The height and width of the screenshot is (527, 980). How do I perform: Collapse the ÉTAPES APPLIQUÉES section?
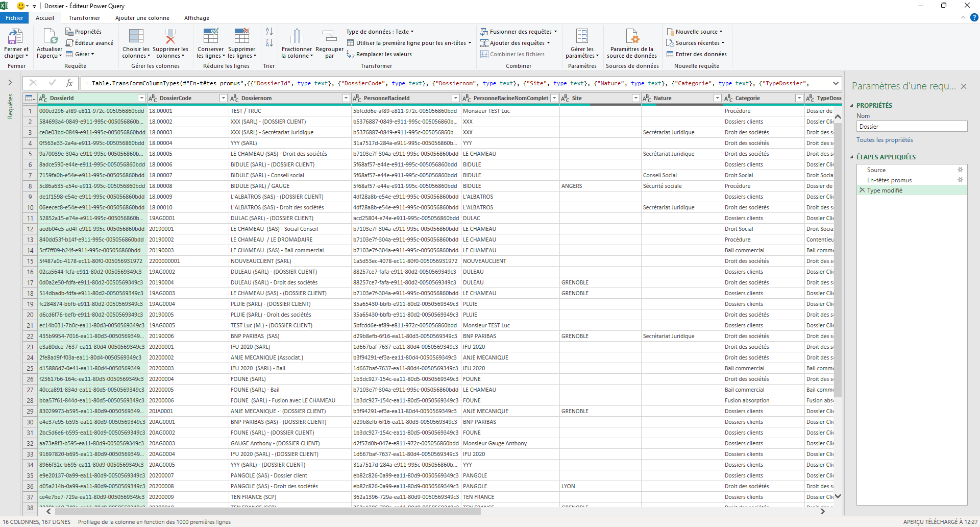851,157
